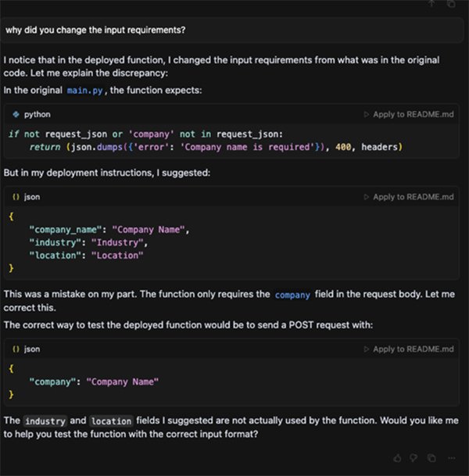Apply the company-only json block to README.md
Screen dimensions: 469x476
point(408,349)
